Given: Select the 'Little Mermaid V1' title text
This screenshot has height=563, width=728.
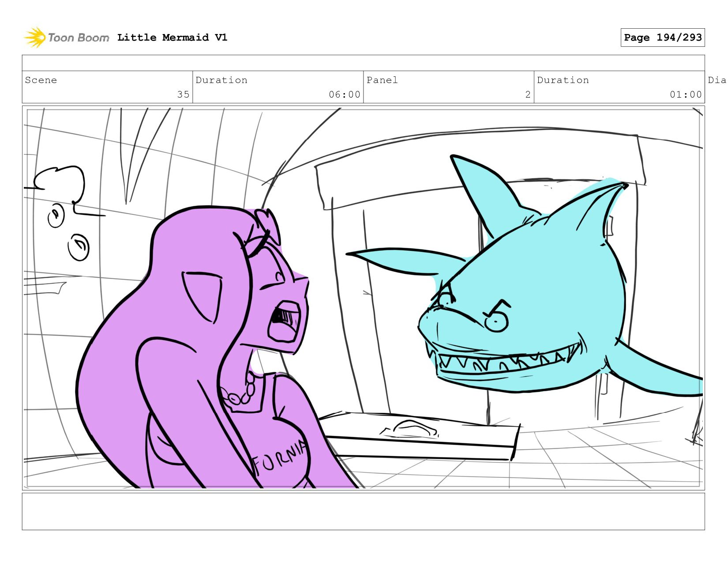Looking at the screenshot, I should tap(172, 38).
